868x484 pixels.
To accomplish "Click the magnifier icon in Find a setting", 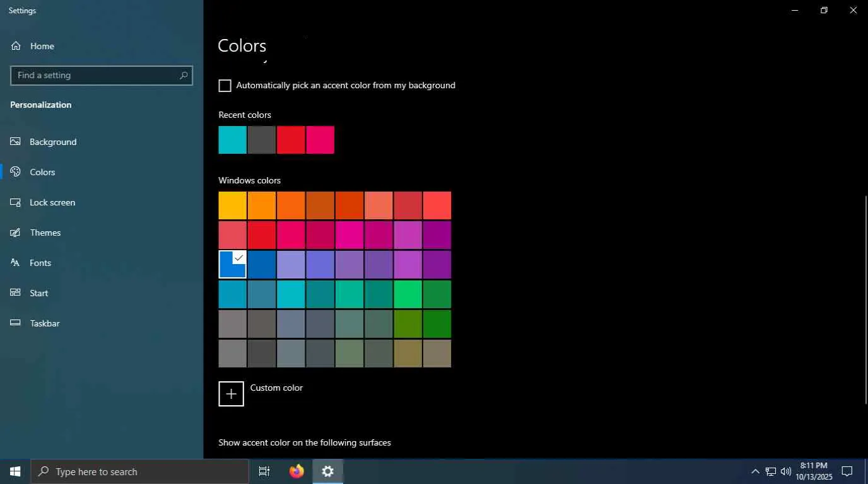I will [184, 75].
